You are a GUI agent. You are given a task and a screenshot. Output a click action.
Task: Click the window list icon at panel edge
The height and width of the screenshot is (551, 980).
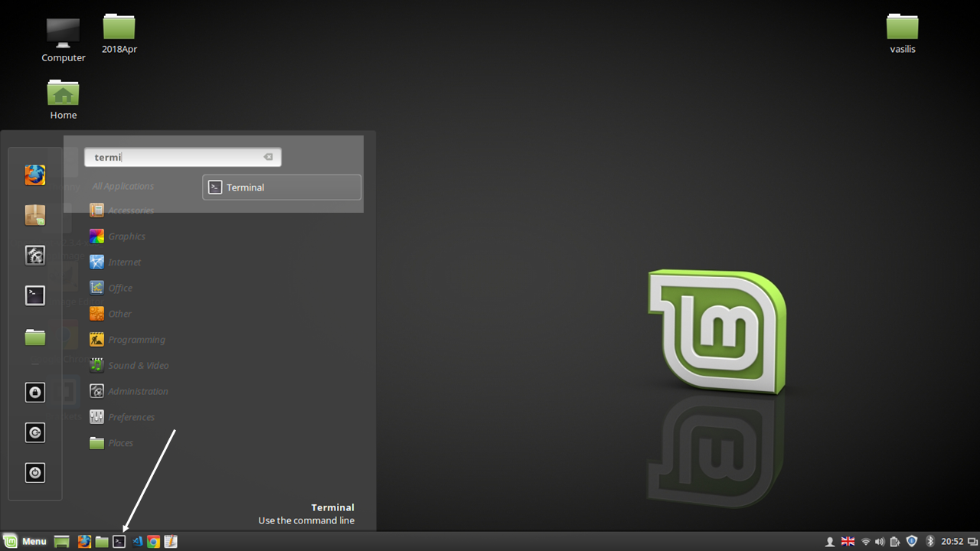(972, 541)
